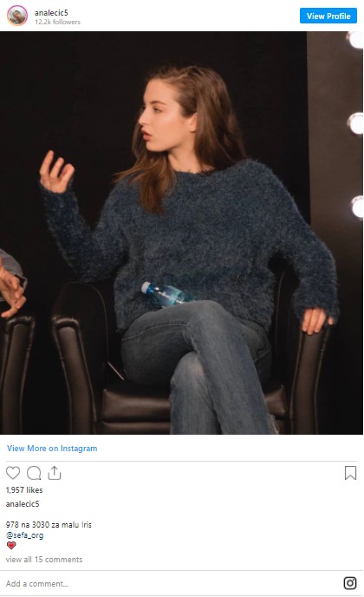Image resolution: width=364 pixels, height=597 pixels.
Task: Open the analecic5 profile avatar
Action: pyautogui.click(x=17, y=16)
